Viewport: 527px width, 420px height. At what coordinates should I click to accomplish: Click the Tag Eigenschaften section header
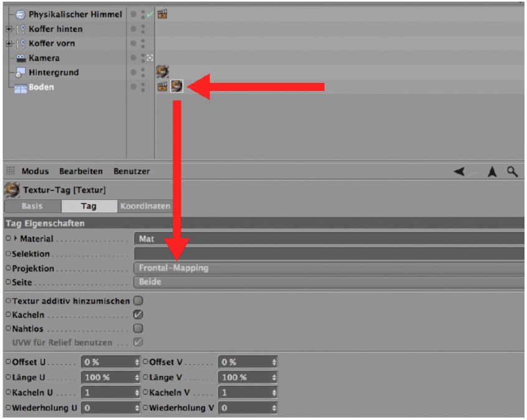[264, 223]
